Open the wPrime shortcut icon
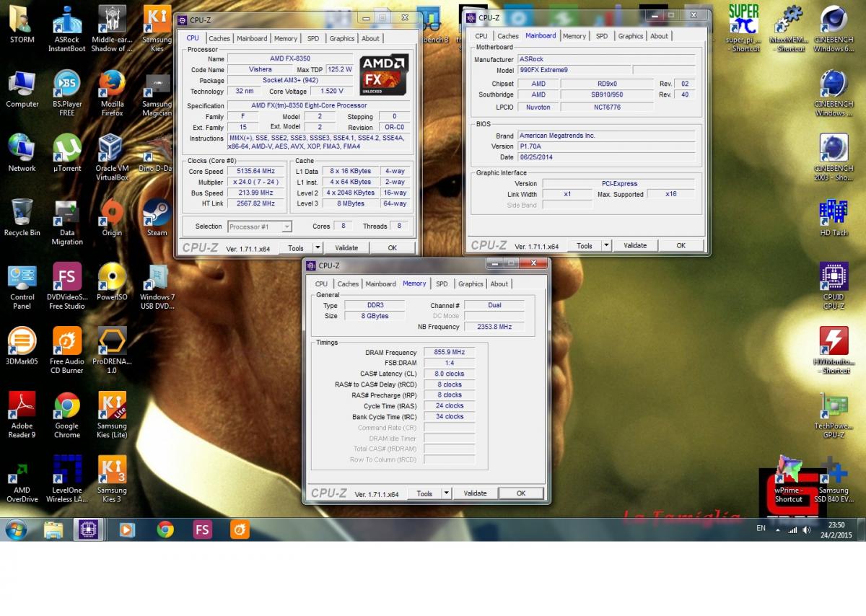 click(x=789, y=480)
